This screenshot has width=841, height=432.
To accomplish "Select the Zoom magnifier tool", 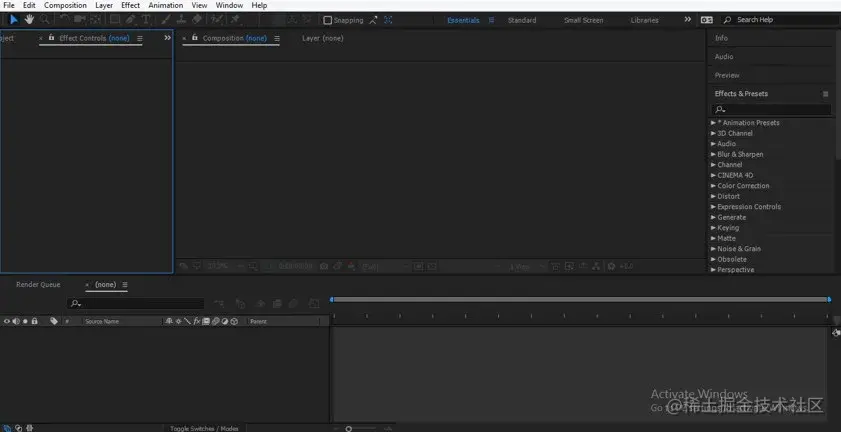I will pos(45,20).
